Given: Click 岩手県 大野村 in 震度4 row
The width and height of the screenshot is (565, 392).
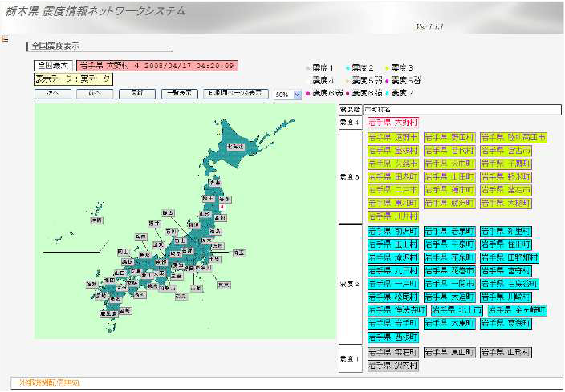Looking at the screenshot, I should [393, 123].
